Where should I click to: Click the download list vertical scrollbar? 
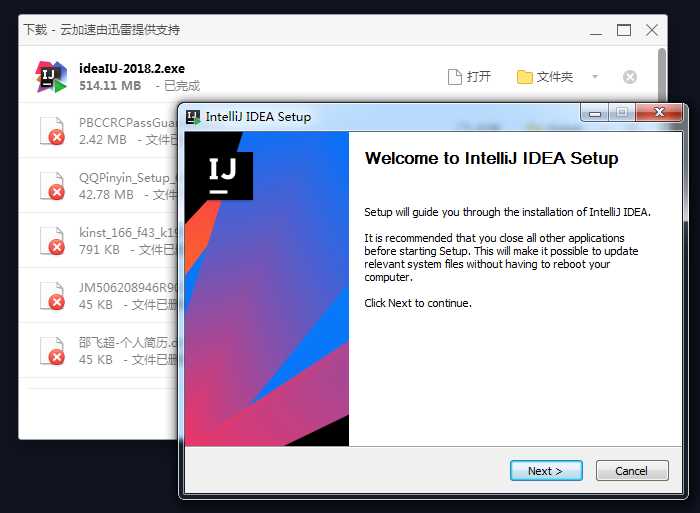coord(662,75)
